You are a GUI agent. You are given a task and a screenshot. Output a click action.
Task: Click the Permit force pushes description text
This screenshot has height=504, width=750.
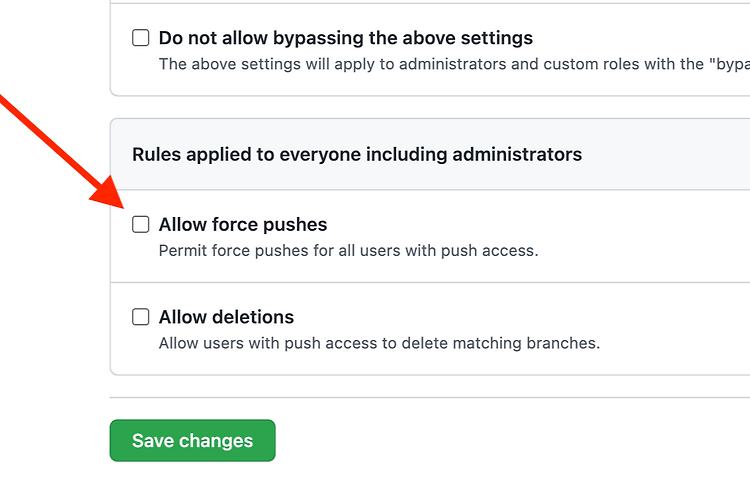coord(348,251)
